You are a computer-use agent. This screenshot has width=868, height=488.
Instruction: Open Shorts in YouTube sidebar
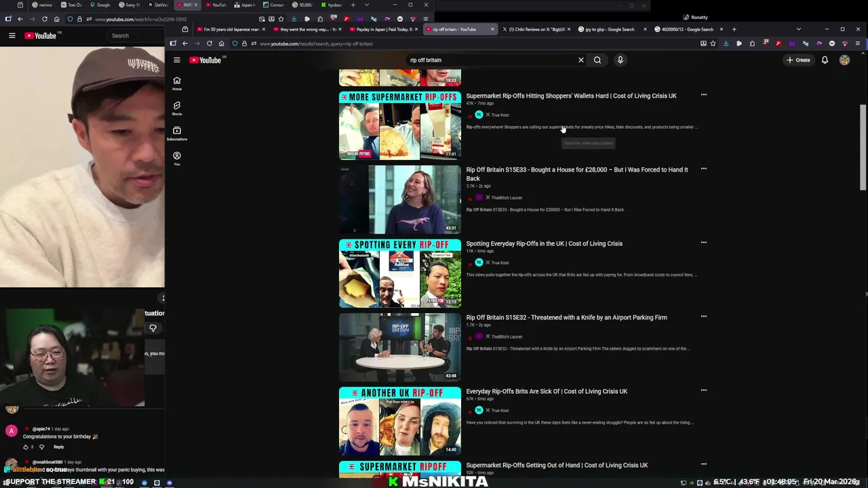176,108
